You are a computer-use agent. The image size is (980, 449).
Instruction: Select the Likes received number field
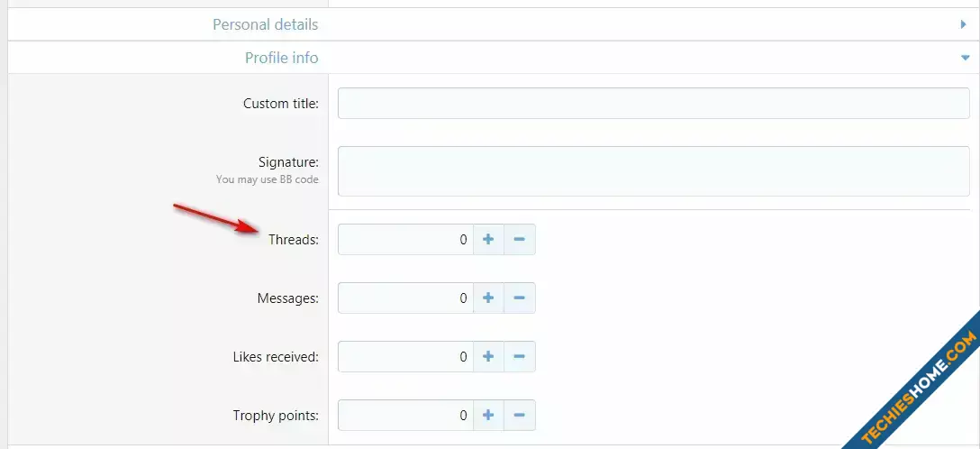tap(405, 356)
